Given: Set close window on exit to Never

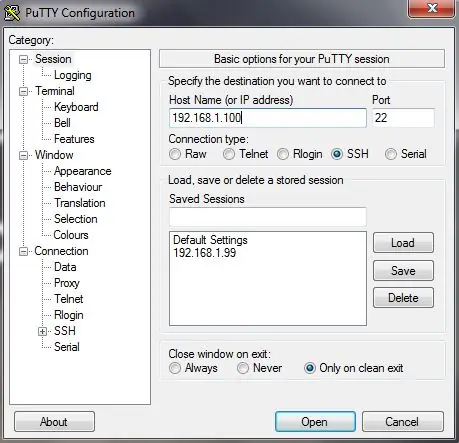Looking at the screenshot, I should [x=243, y=368].
